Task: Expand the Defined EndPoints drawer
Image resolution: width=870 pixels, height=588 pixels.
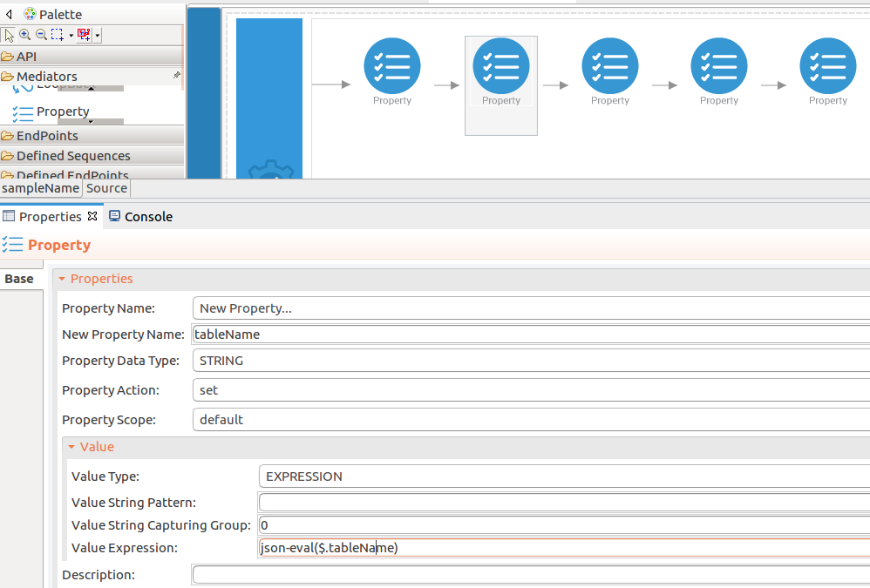Action: click(x=92, y=174)
